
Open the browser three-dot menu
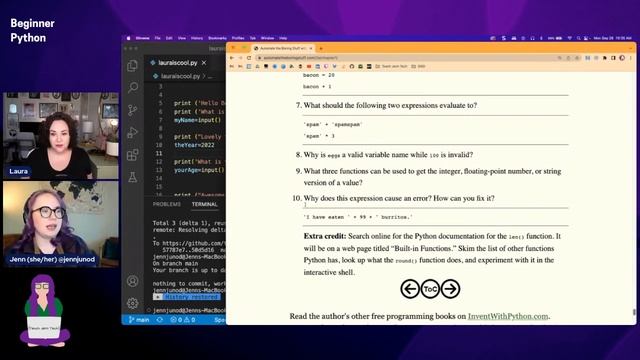(x=631, y=58)
